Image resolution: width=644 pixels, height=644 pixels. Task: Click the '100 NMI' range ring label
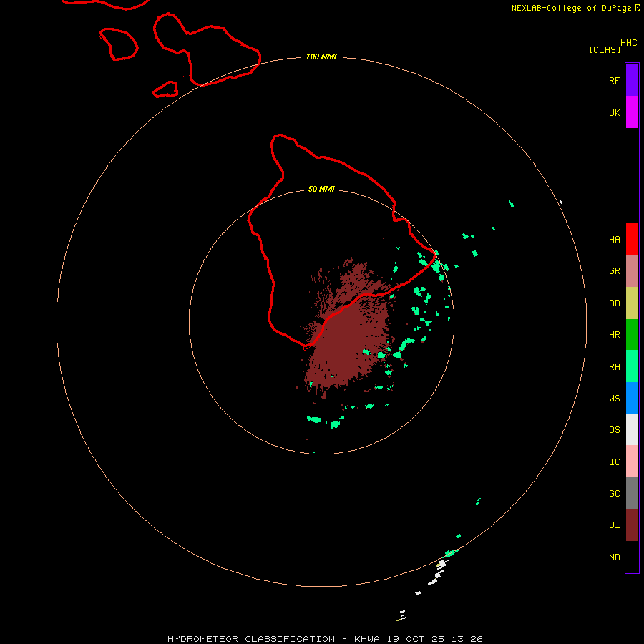click(x=321, y=57)
